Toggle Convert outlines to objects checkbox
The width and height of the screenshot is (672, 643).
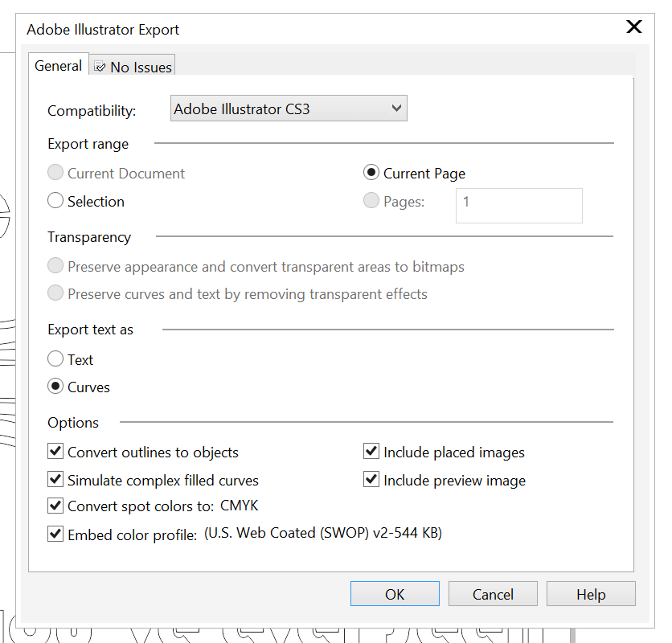[x=55, y=452]
